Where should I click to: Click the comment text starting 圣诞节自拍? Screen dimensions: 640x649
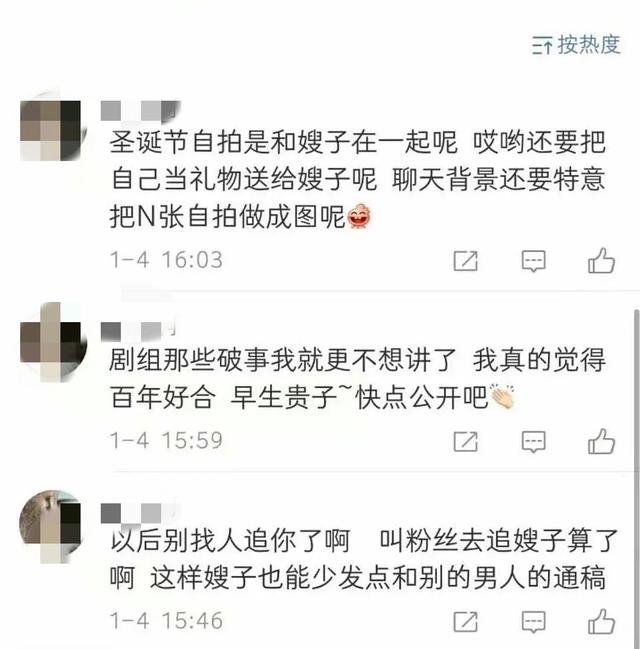point(358,179)
